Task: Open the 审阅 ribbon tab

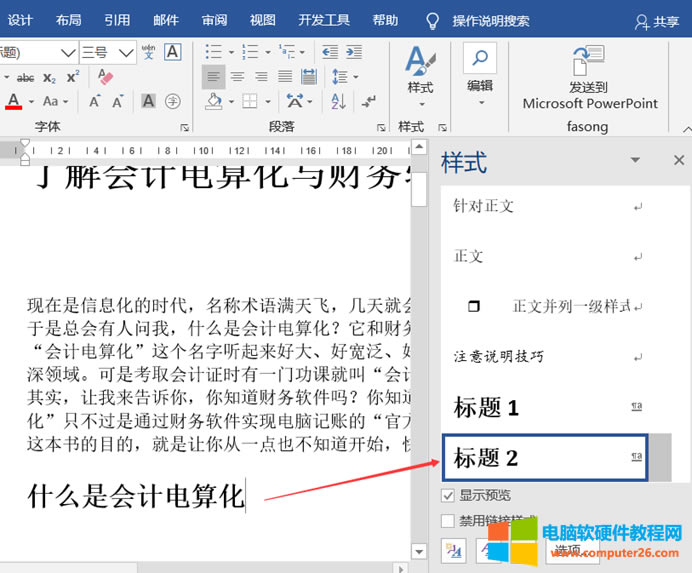Action: 214,20
